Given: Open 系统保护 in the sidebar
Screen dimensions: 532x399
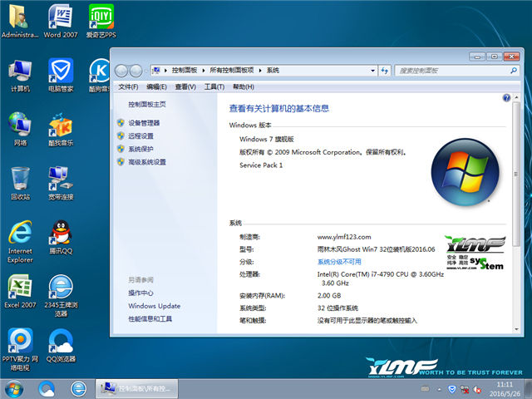Looking at the screenshot, I should tap(140, 149).
